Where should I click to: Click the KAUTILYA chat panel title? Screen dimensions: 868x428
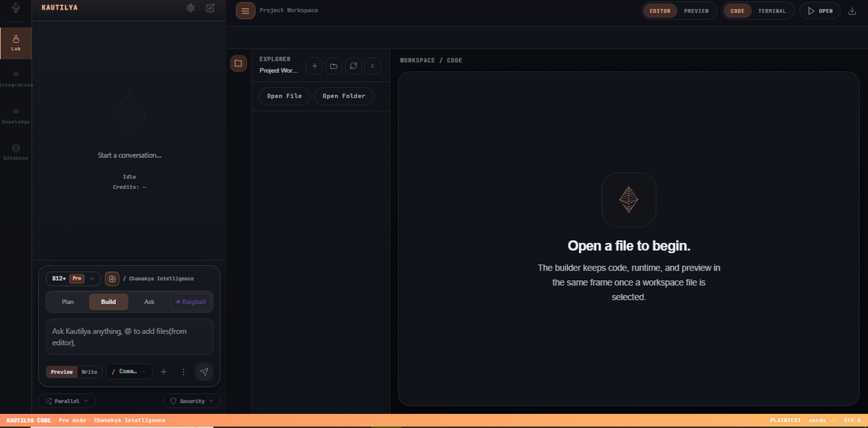(x=60, y=7)
